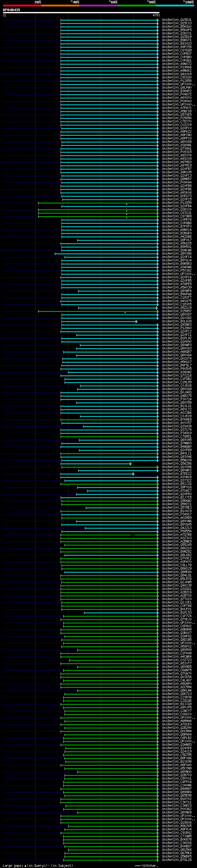Click green alignment bar for UniRef100_P12859
The height and width of the screenshot is (868, 197).
pyautogui.click(x=98, y=203)
